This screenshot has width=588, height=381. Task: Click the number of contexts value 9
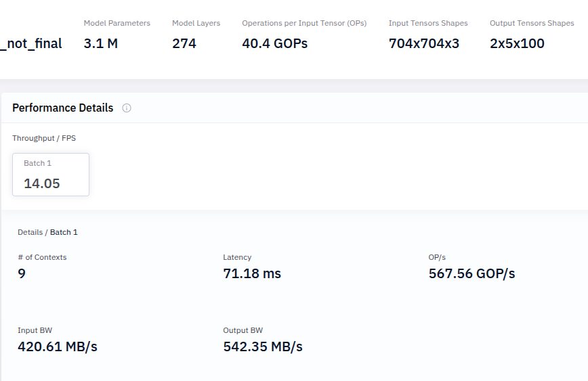(22, 273)
